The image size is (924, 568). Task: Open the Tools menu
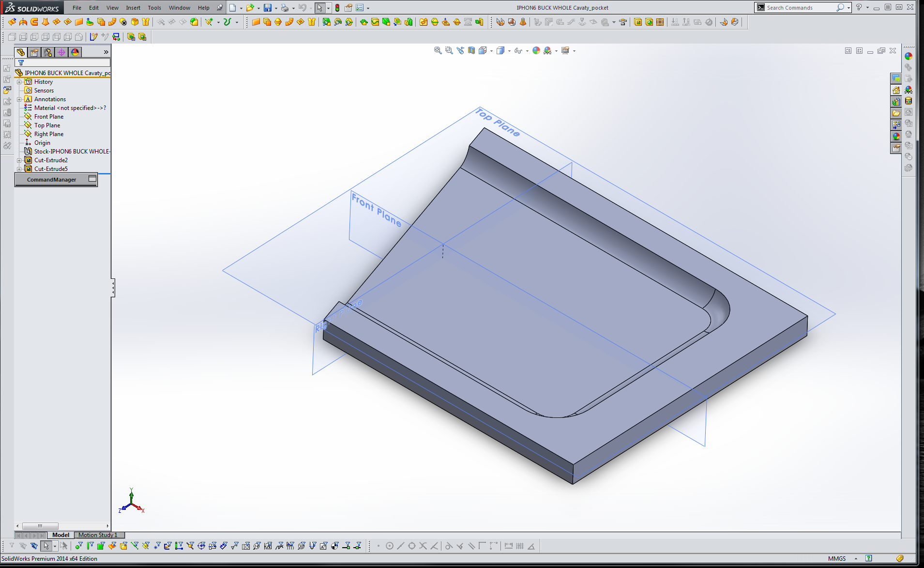154,8
